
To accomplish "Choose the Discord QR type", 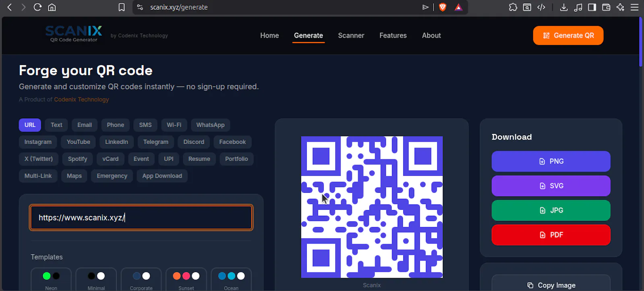I will (x=194, y=142).
